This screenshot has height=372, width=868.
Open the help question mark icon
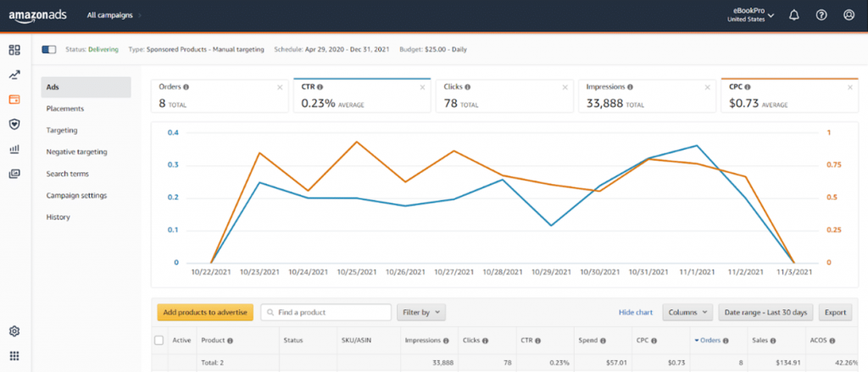click(x=821, y=15)
